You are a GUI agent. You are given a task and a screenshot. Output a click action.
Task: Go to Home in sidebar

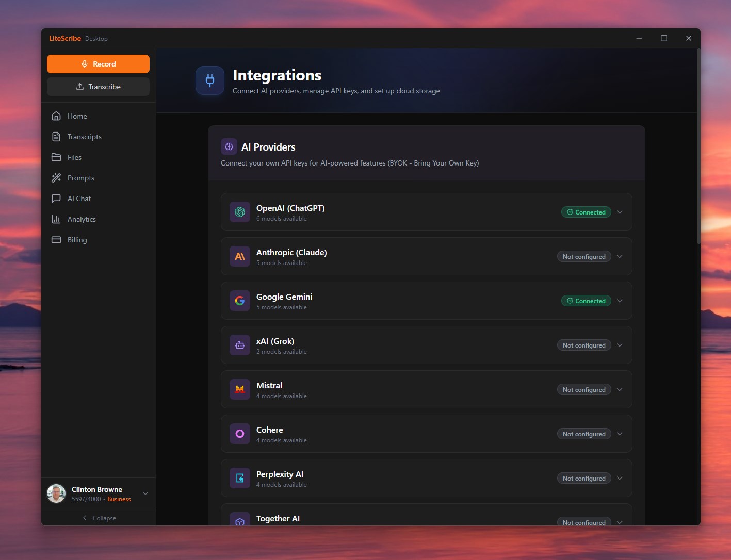[99, 116]
